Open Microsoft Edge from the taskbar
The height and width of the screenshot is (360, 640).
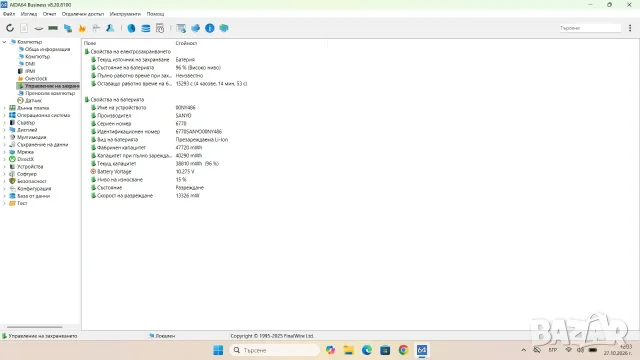coord(367,350)
